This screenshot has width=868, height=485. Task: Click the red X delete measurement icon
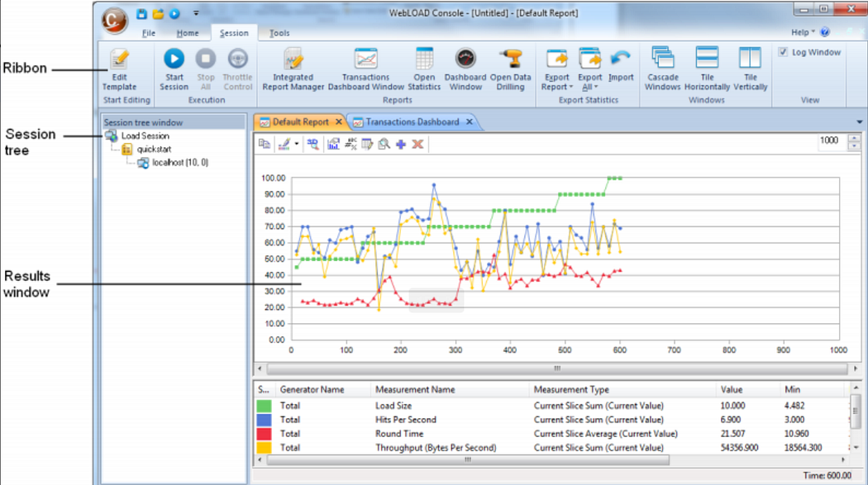tap(418, 145)
